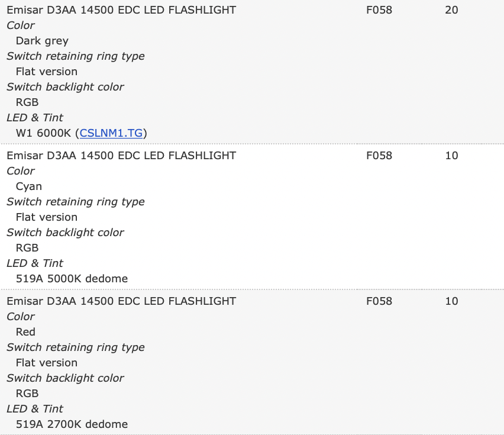
Task: Click Switch backlight color label in Red row
Action: click(65, 378)
